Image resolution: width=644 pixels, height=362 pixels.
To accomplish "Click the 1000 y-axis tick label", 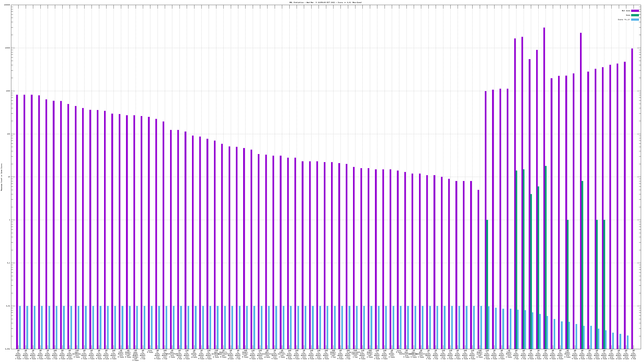I will pyautogui.click(x=8, y=91).
